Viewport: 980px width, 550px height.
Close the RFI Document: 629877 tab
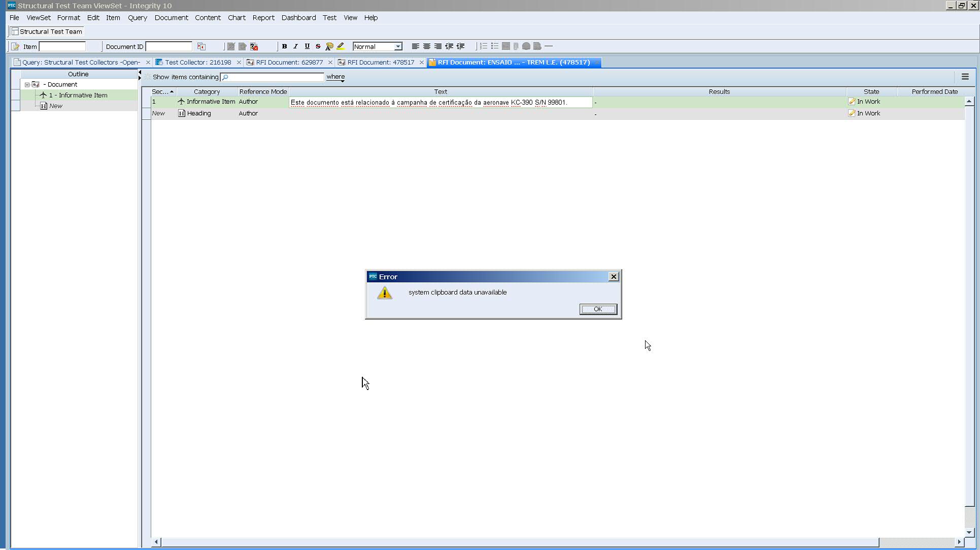click(x=330, y=62)
